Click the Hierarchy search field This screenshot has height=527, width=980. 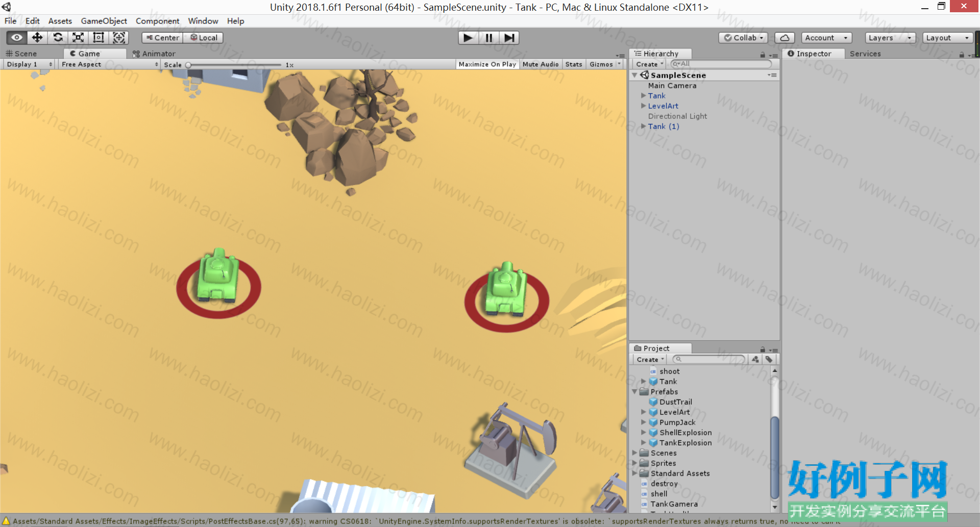click(721, 64)
